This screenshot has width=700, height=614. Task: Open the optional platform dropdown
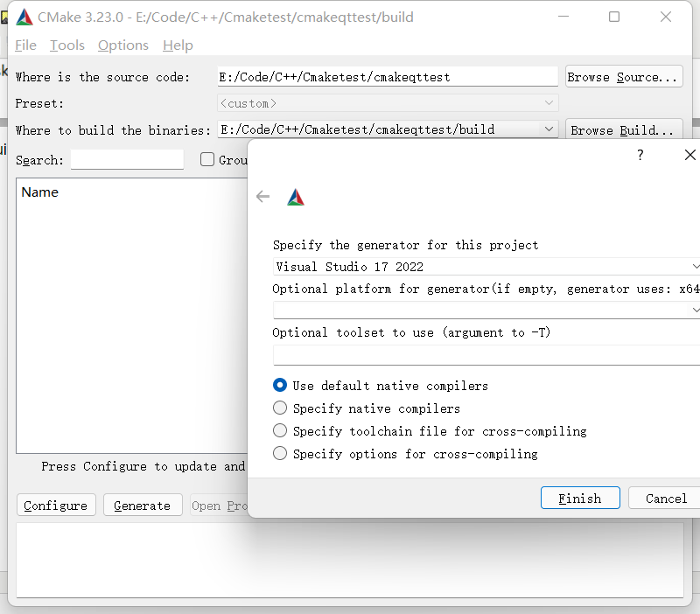486,310
